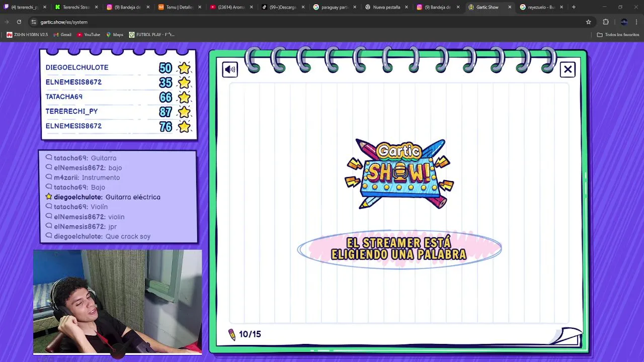Click the star next to score 87

point(184,112)
